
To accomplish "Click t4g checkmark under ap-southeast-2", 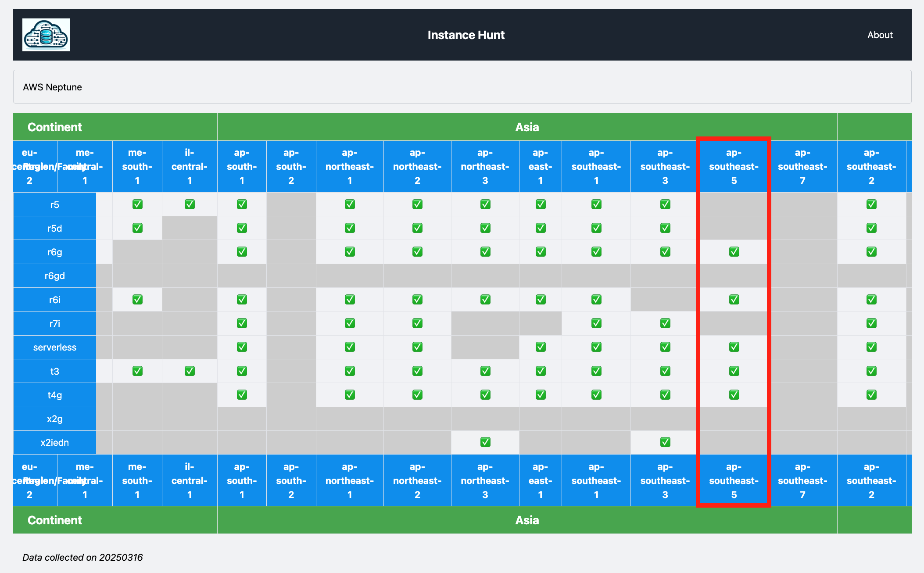I will [x=871, y=395].
